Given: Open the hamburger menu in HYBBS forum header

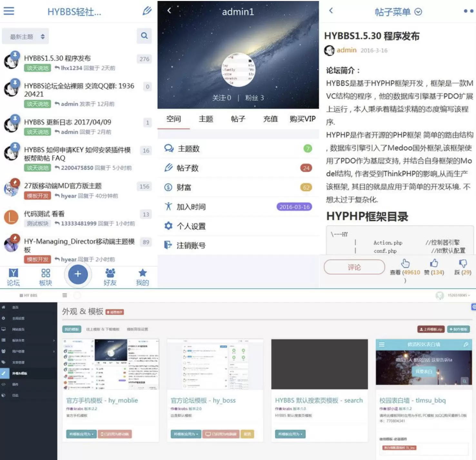Looking at the screenshot, I should point(9,11).
